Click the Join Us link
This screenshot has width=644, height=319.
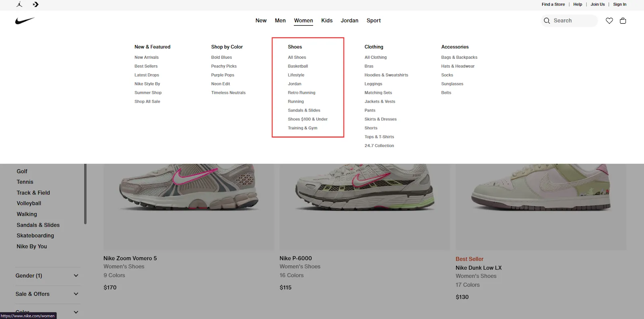coord(598,4)
